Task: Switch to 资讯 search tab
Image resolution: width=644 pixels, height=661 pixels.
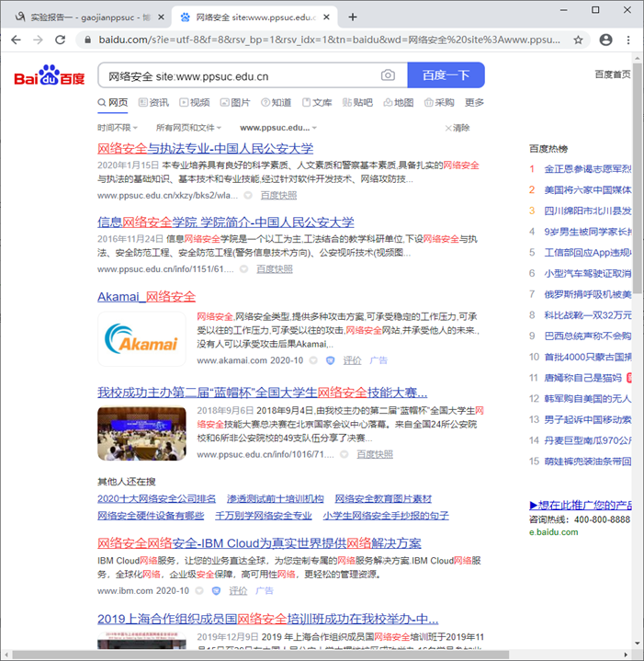Action: pyautogui.click(x=153, y=102)
